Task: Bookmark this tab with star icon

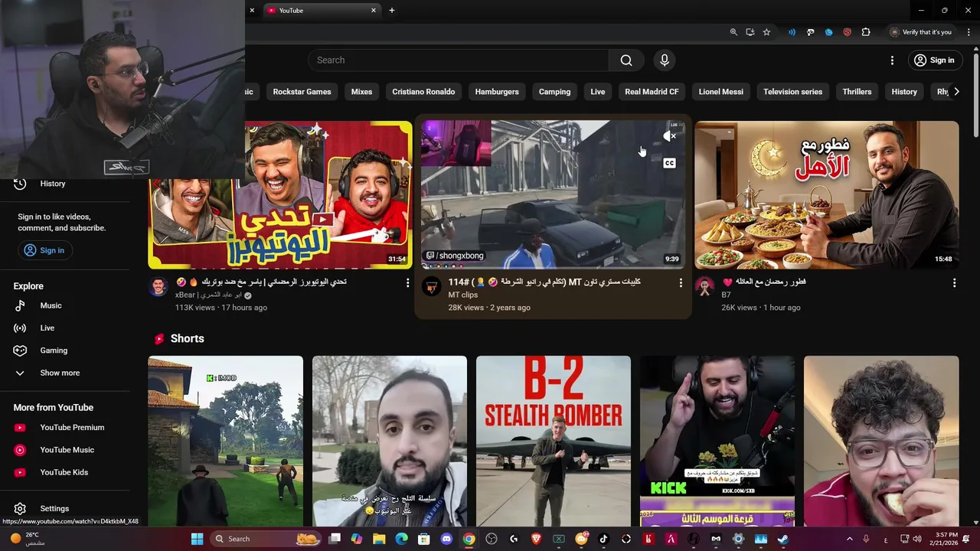Action: click(766, 32)
